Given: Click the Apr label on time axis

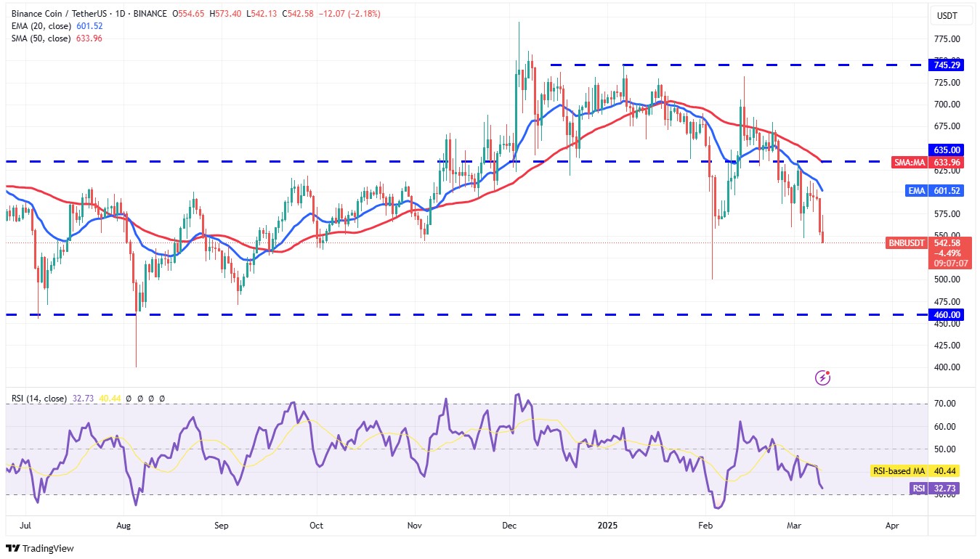Looking at the screenshot, I should (x=891, y=524).
